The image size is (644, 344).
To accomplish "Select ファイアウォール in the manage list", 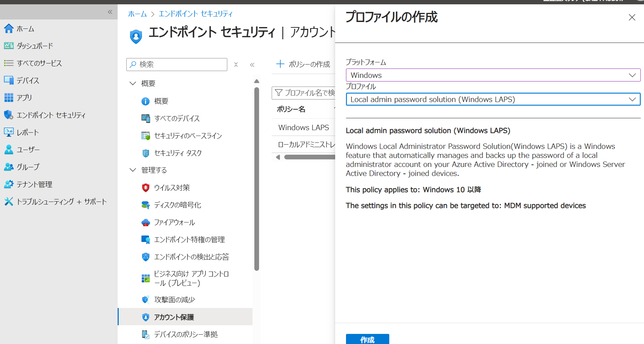I will (x=175, y=222).
